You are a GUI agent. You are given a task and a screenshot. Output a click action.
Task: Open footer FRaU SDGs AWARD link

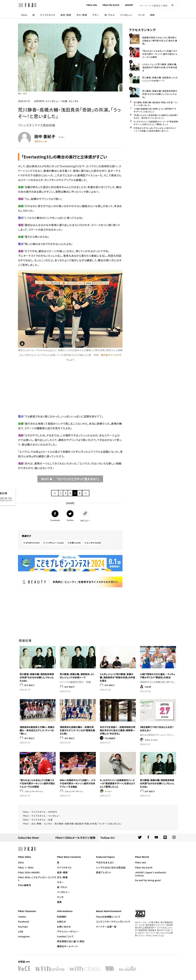pyautogui.click(x=29, y=872)
